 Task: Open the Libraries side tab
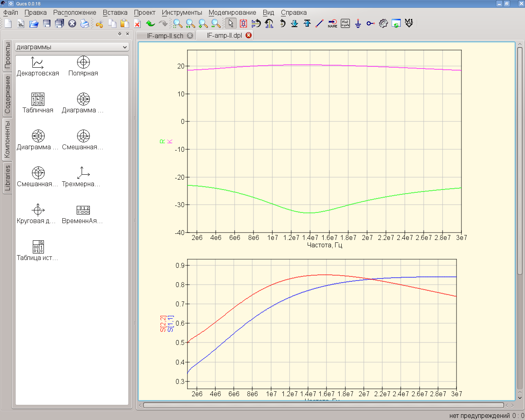pyautogui.click(x=7, y=178)
